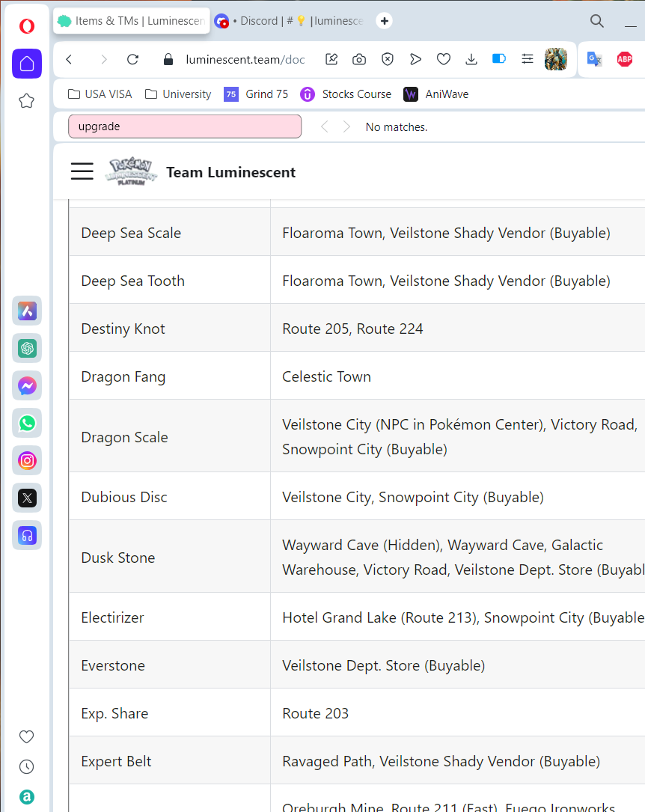Open sidebar heart pinboards icon
This screenshot has width=645, height=812.
26,736
